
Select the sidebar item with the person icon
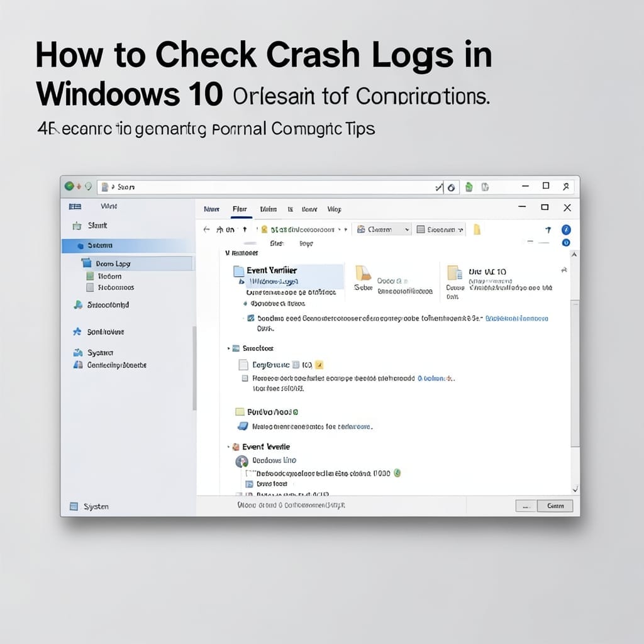point(101,305)
